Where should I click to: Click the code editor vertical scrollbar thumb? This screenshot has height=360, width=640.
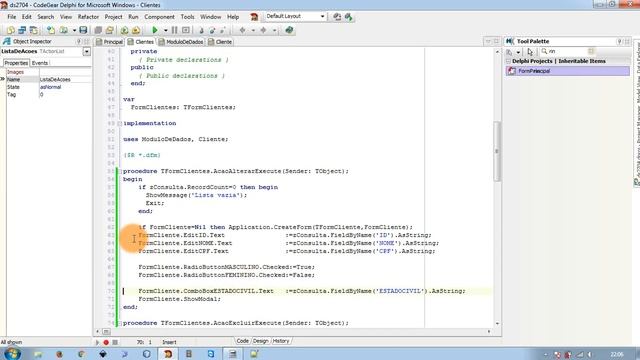pyautogui.click(x=497, y=151)
